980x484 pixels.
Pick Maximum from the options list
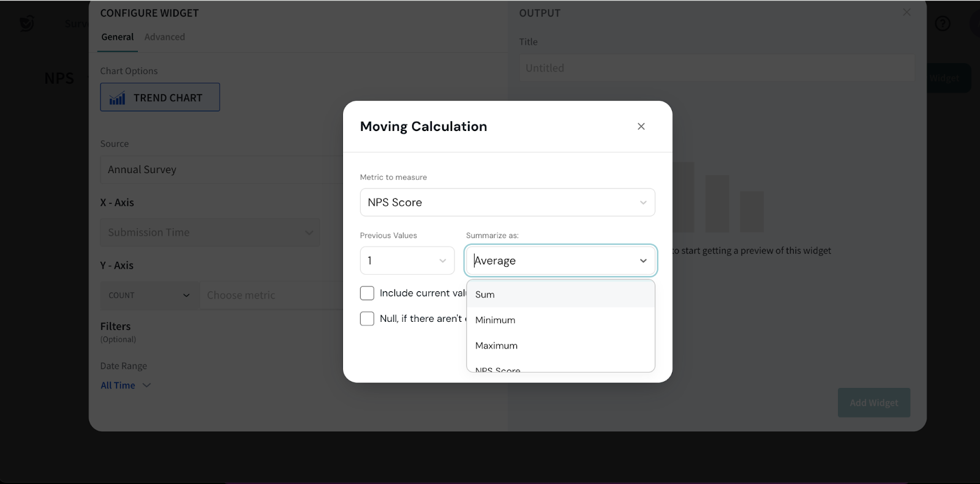[x=497, y=346]
